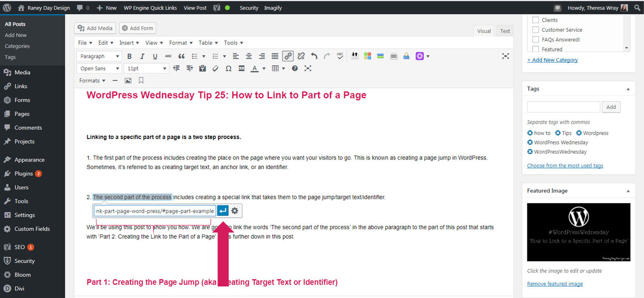Viewport: 644px width, 298px height.
Task: Click the Add Media button
Action: pos(95,28)
